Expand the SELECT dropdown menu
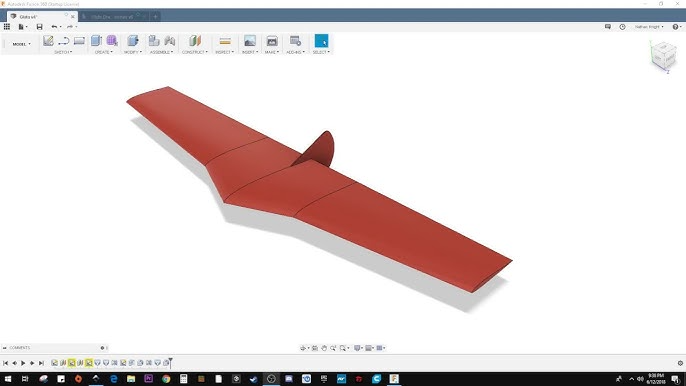Screen dimensions: 686x386 tap(321, 52)
